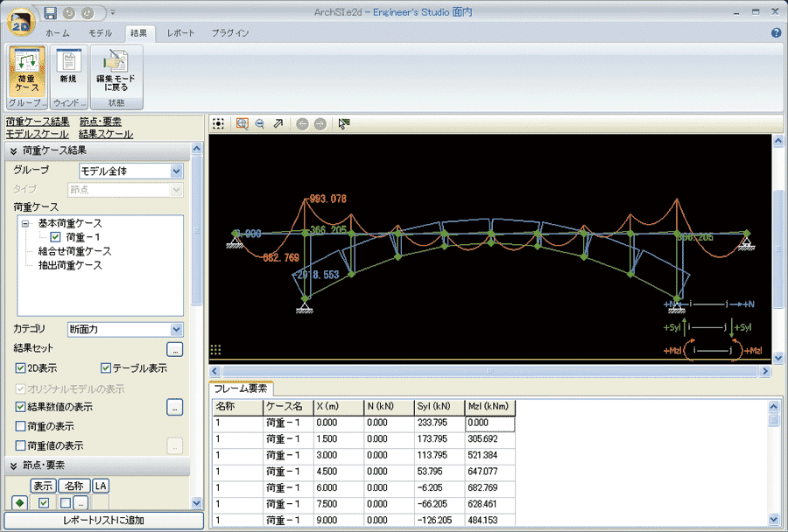Click the diagonal arrow view tool
Screen dimensions: 788x532
click(x=278, y=123)
